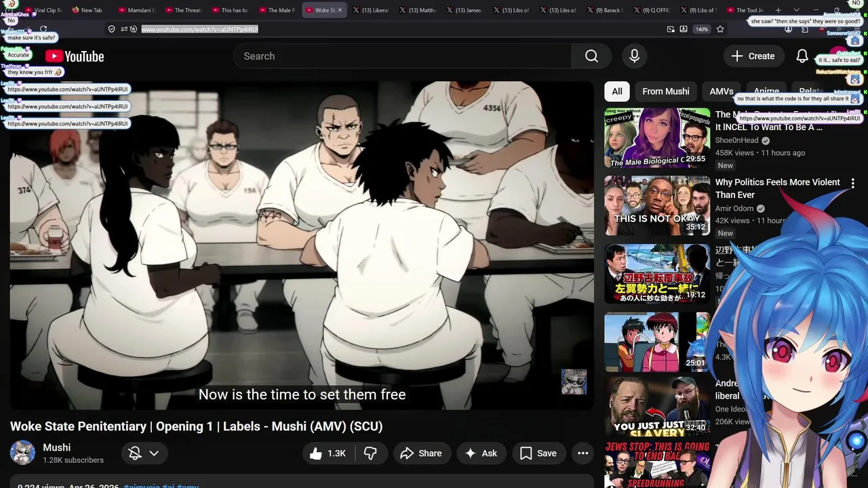868x488 pixels.
Task: Click the shield tracking protection icon
Action: (x=111, y=29)
